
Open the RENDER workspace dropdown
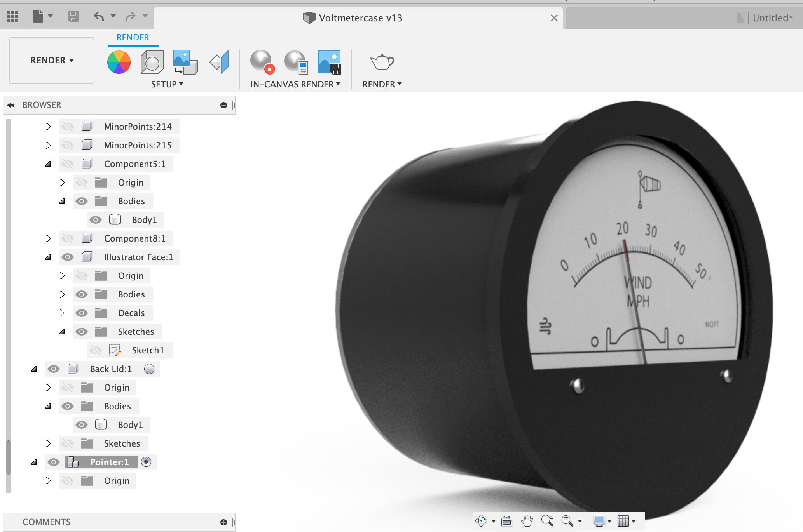coord(52,60)
